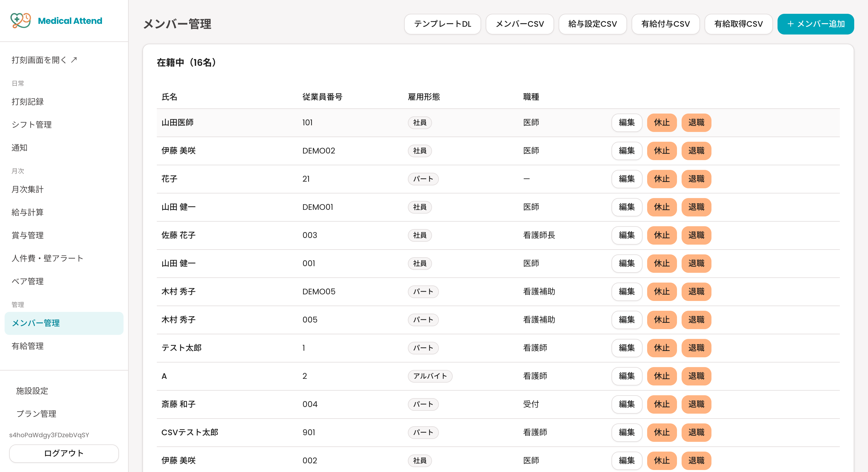Image resolution: width=868 pixels, height=472 pixels.
Task: Open 打刻画面を開く external link
Action: [44, 60]
